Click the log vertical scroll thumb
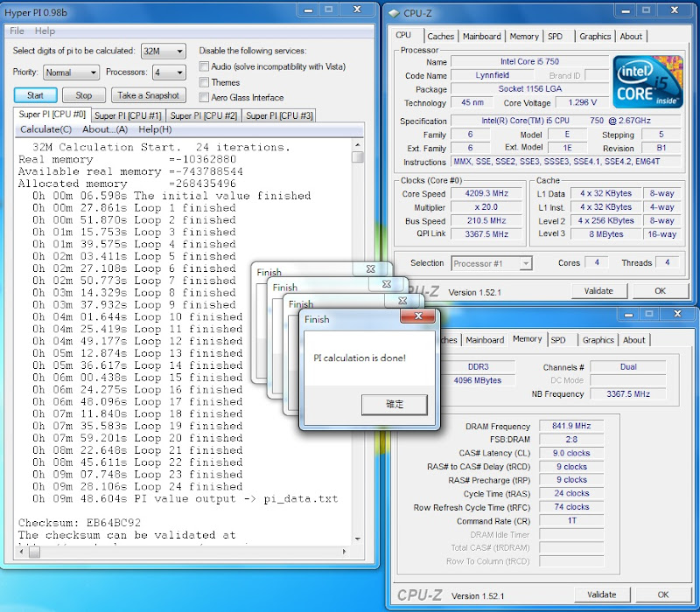 [x=358, y=157]
